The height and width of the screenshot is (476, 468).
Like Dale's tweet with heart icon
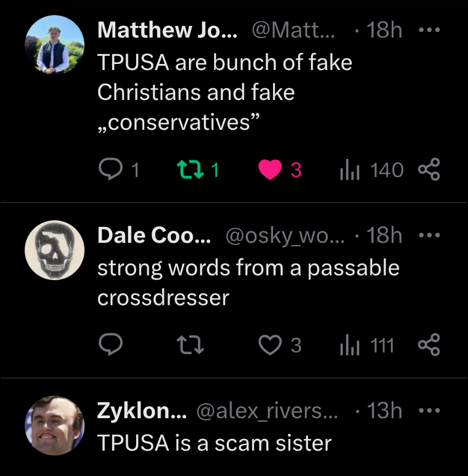click(270, 346)
